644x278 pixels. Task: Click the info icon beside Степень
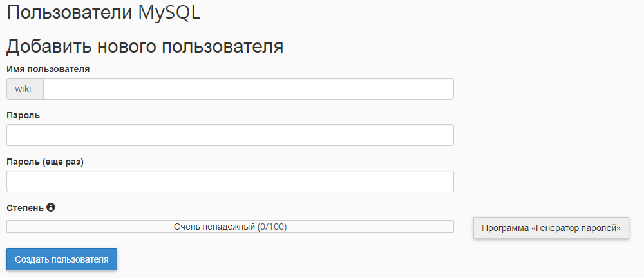pos(51,208)
